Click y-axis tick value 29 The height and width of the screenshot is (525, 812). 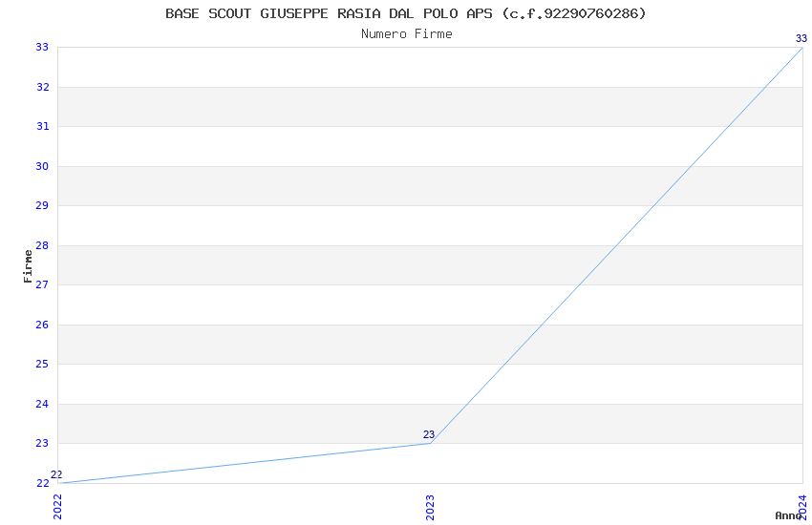tap(42, 205)
